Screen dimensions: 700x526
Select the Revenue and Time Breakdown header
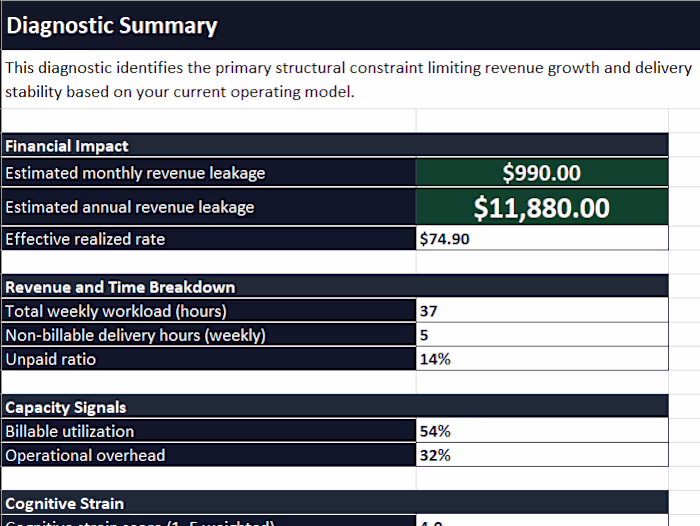coord(120,287)
